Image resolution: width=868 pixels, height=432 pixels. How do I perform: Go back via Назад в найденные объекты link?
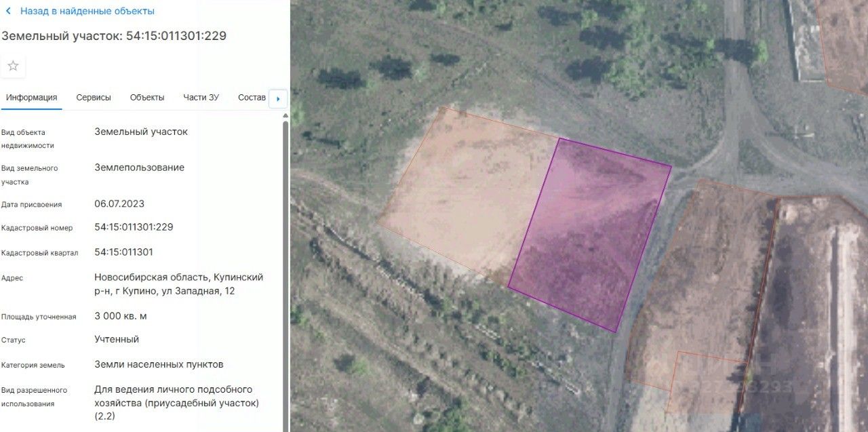87,11
